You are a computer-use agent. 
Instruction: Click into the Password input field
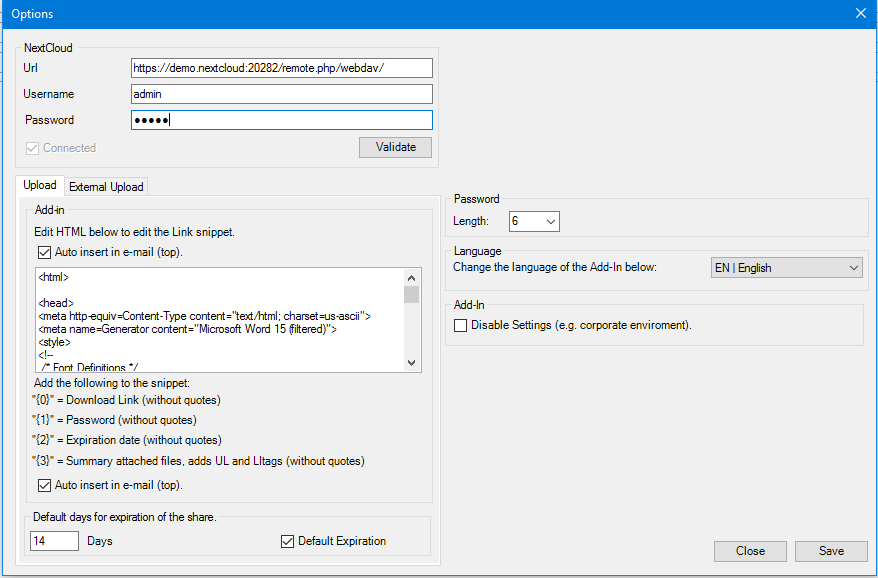click(x=282, y=120)
